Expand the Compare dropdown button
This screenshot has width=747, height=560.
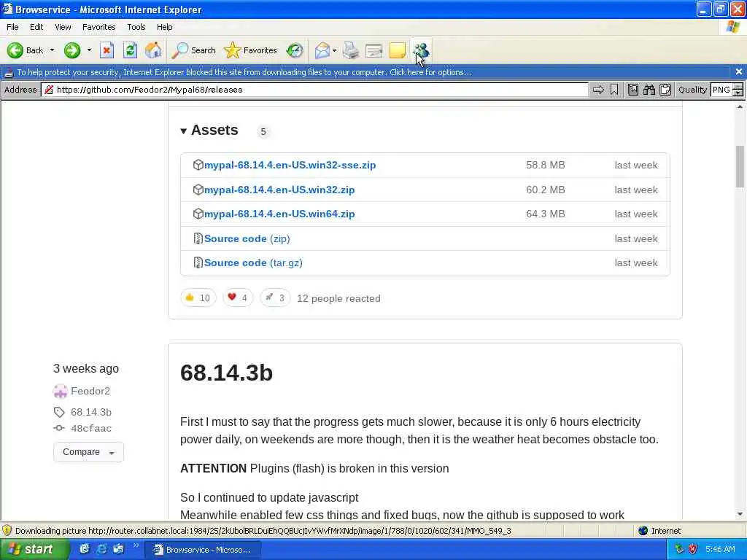point(88,452)
